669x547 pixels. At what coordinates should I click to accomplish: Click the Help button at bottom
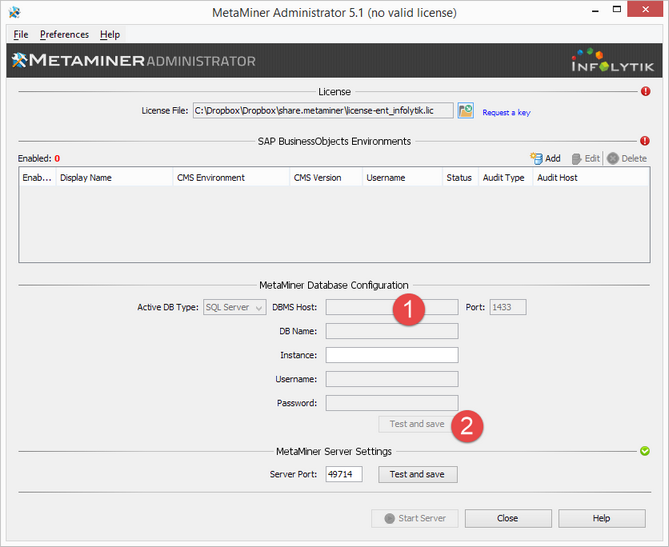tap(602, 518)
